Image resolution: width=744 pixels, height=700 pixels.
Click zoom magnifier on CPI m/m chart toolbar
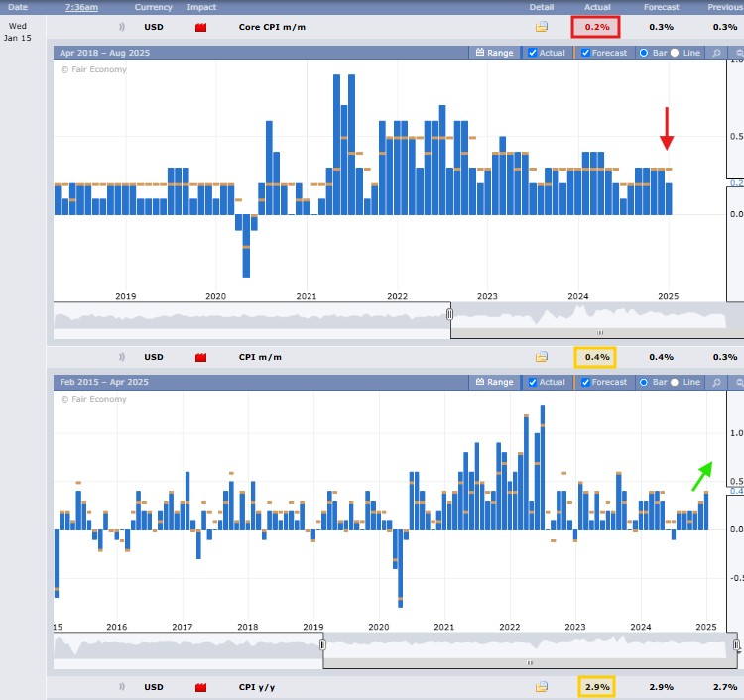pos(716,382)
